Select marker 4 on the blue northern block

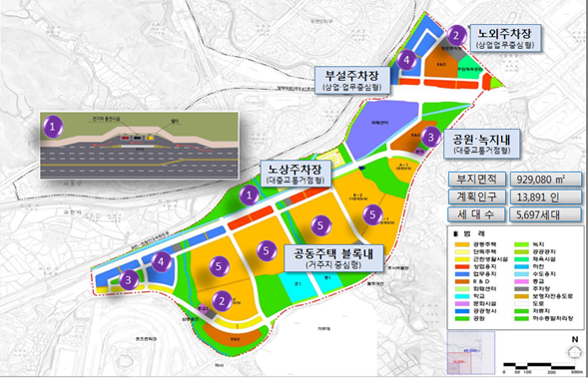[x=406, y=60]
